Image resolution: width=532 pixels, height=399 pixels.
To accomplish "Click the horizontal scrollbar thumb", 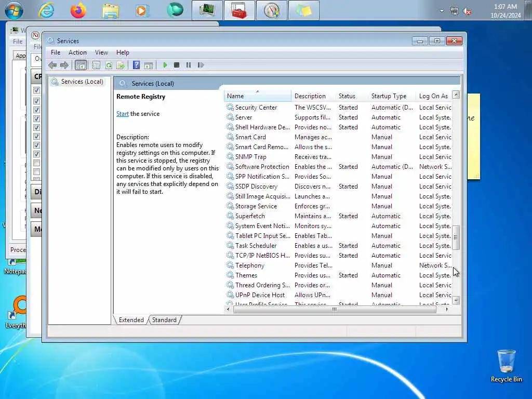I will [335, 309].
